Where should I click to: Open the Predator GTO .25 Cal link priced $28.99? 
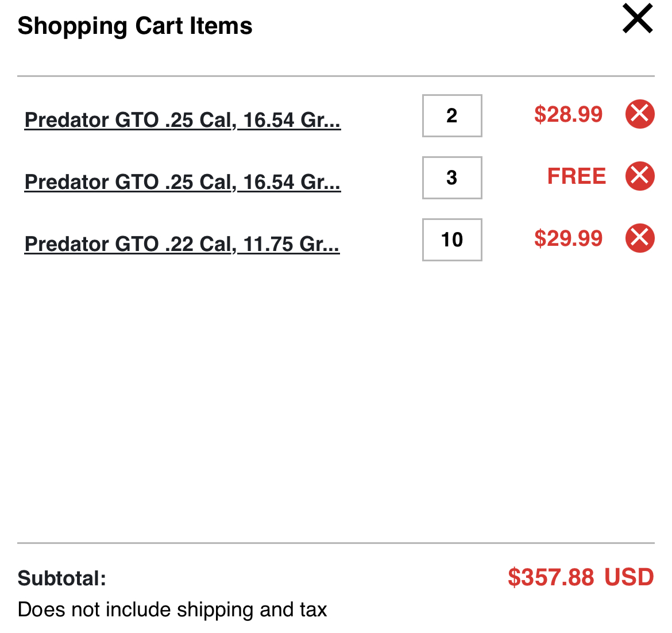183,119
